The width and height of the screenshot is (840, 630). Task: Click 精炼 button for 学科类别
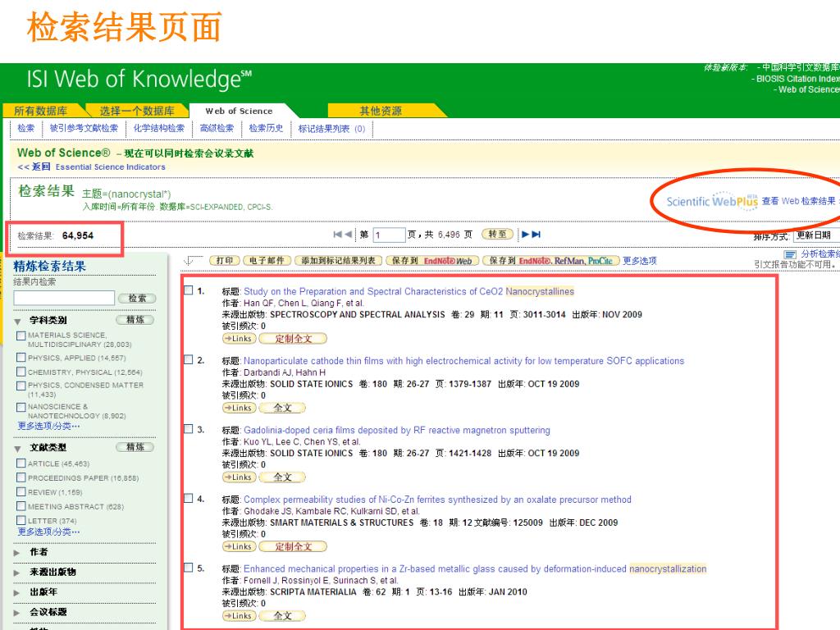coord(135,320)
